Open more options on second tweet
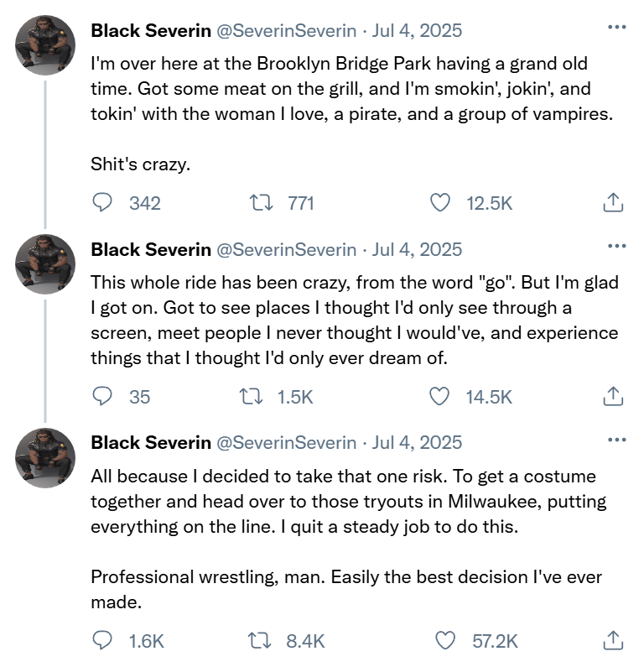The height and width of the screenshot is (667, 644). (616, 247)
